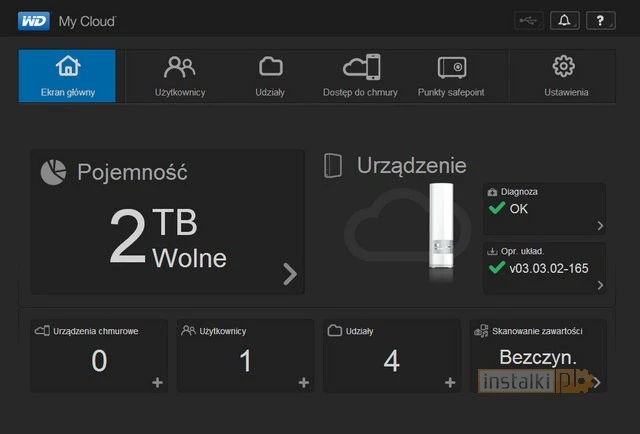Screen dimensions: 640x434
Task: Open the notifications bell
Action: [x=564, y=20]
